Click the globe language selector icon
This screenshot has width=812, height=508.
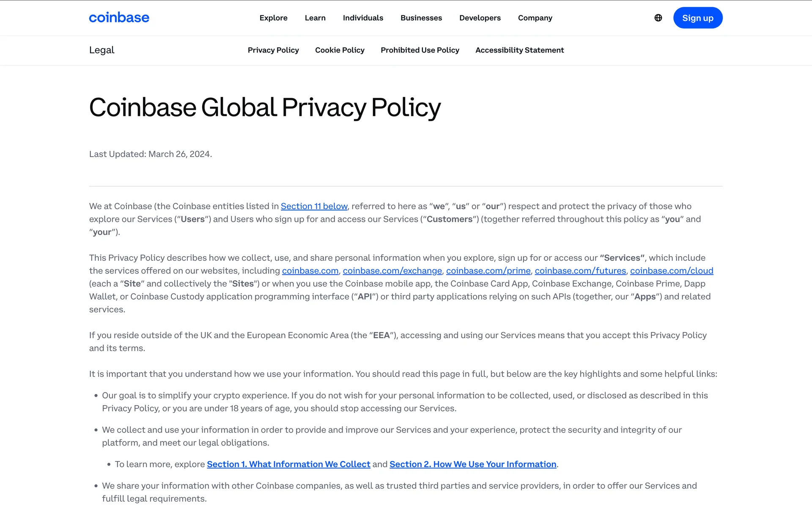point(658,18)
